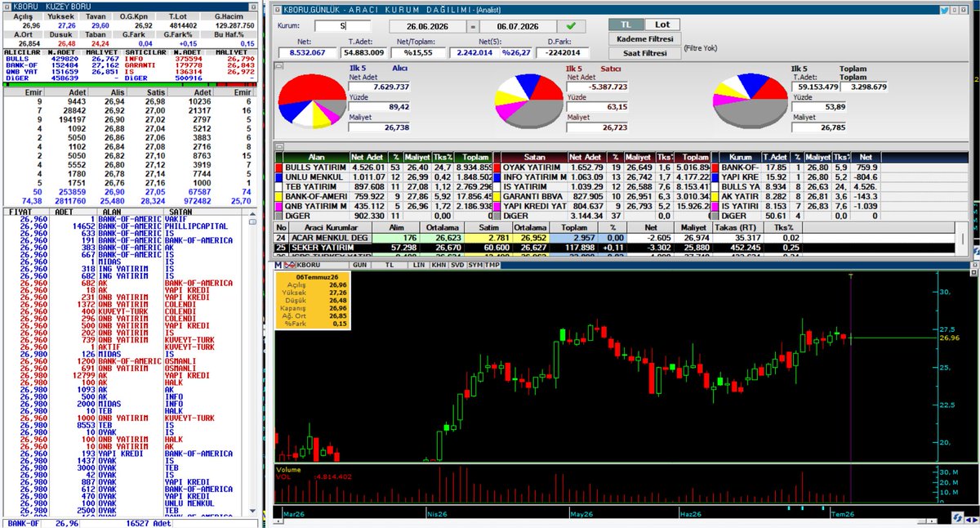Switch the distribution view to TL

(626, 25)
